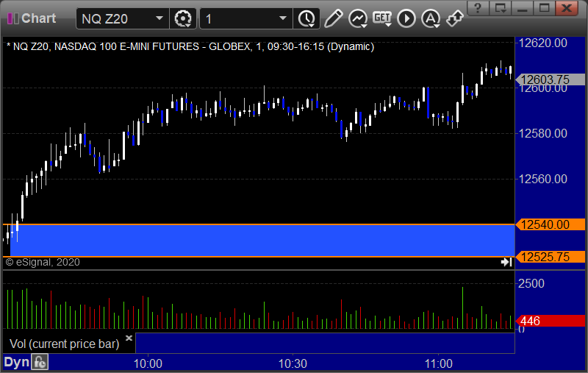Viewport: 588px width, 373px height.
Task: Select the pencil drawing tools icon
Action: pyautogui.click(x=333, y=18)
